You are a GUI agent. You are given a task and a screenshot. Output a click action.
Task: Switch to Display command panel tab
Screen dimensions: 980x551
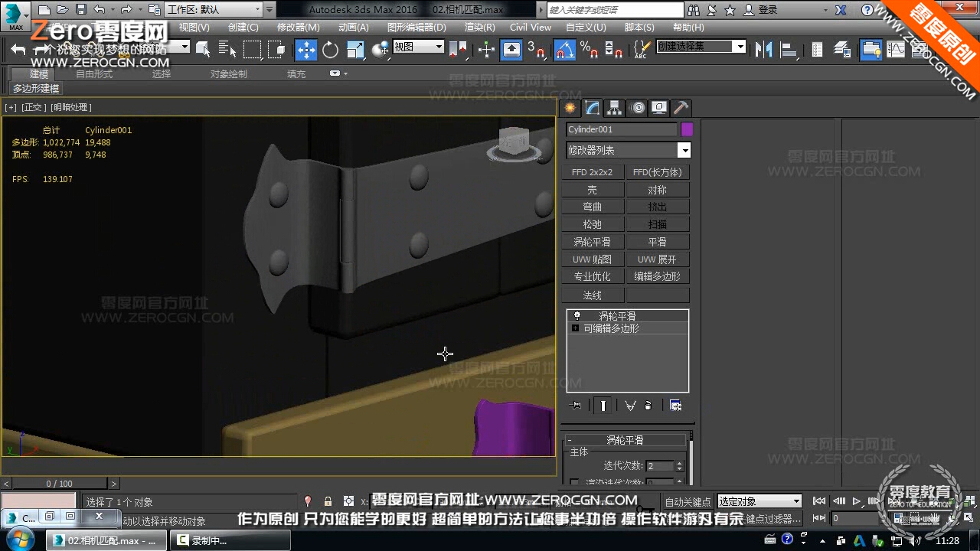coord(659,108)
